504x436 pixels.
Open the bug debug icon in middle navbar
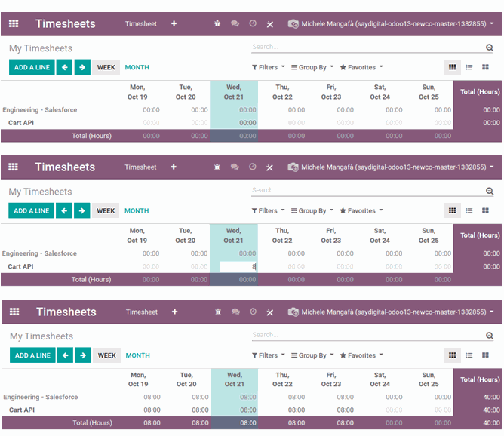pyautogui.click(x=217, y=167)
